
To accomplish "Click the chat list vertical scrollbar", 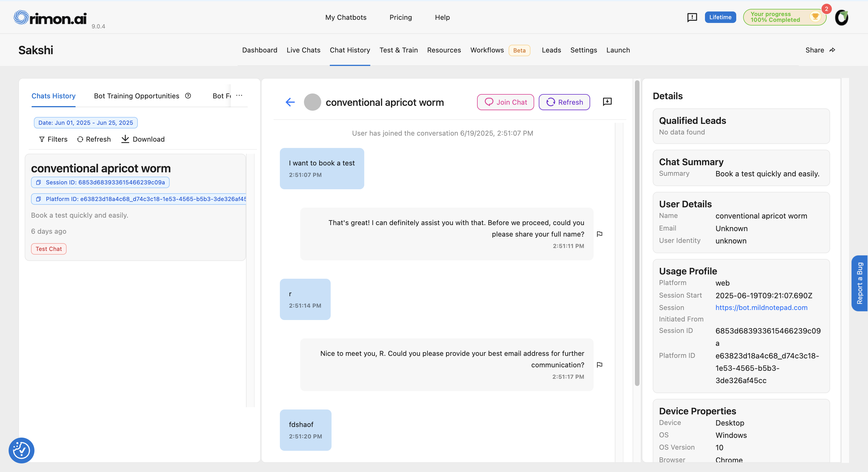I will pyautogui.click(x=250, y=280).
